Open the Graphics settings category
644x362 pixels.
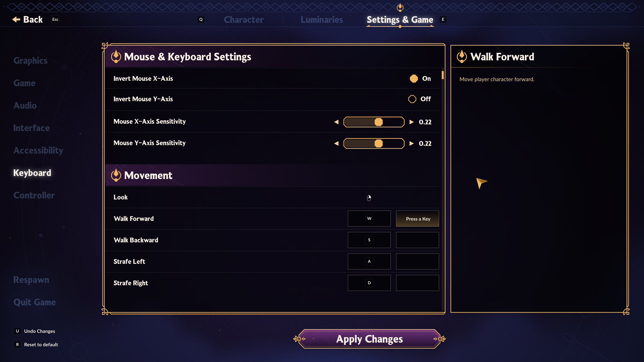pyautogui.click(x=30, y=61)
